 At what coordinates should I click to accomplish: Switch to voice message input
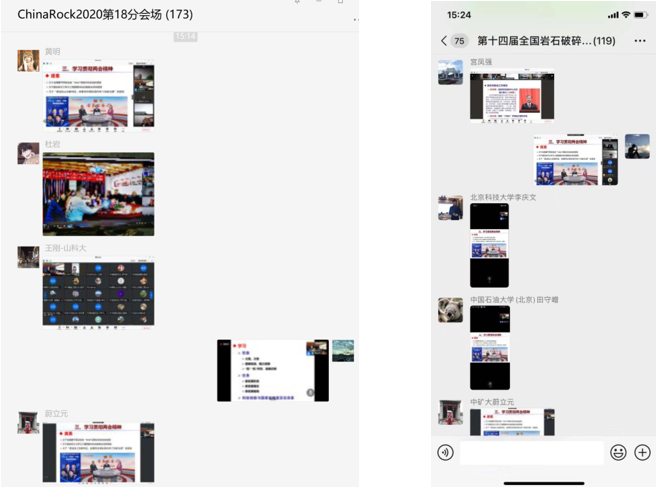[445, 452]
